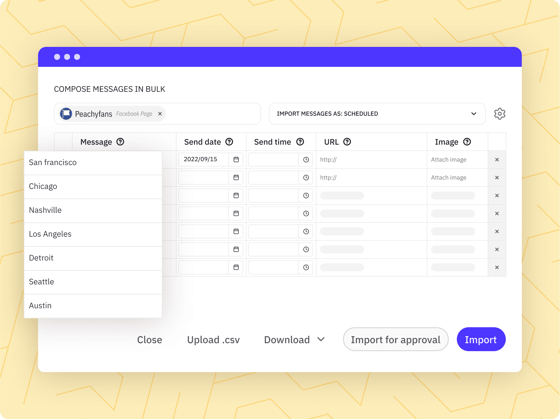The image size is (560, 419).
Task: Select Nashville from the list
Action: [x=93, y=210]
